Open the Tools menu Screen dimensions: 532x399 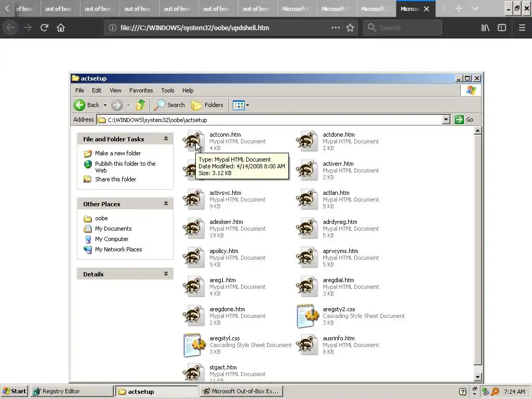[168, 90]
